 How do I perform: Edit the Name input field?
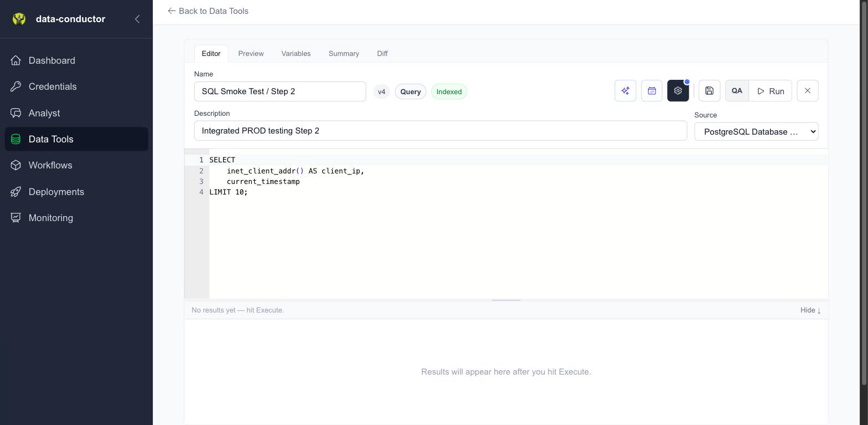(x=280, y=91)
